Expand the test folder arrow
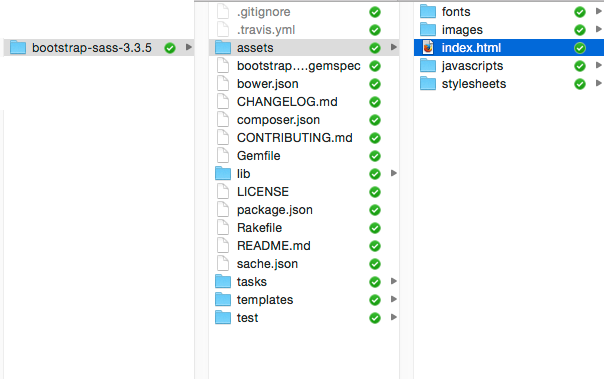The image size is (604, 379). (x=394, y=317)
